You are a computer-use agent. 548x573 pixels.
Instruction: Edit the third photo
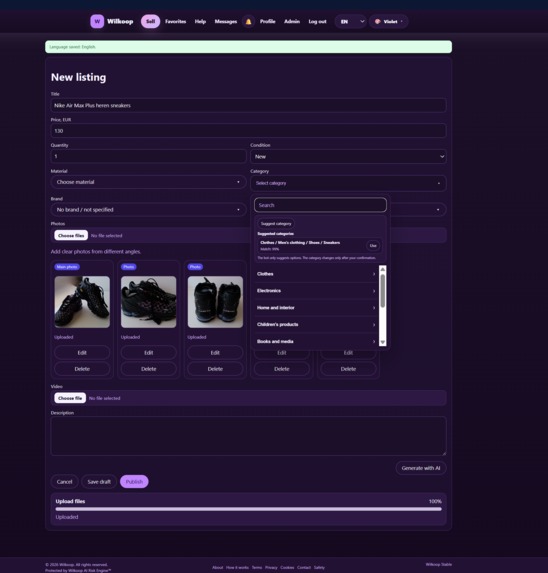[x=215, y=353]
